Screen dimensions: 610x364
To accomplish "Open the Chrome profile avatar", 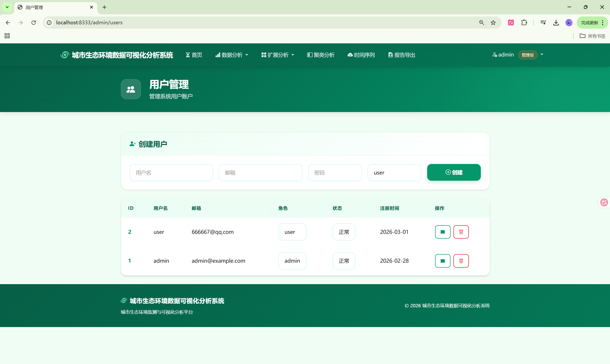I will point(569,23).
